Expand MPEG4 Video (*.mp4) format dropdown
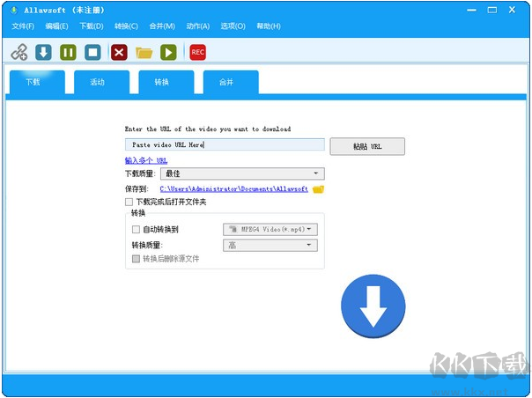 [x=270, y=230]
